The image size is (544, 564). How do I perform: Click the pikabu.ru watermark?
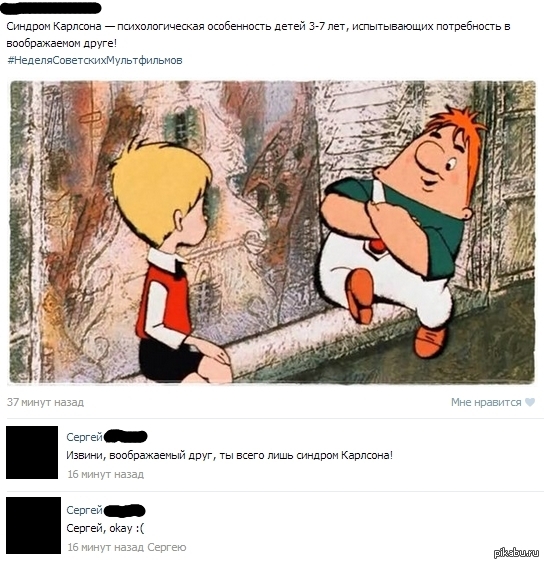tap(517, 553)
